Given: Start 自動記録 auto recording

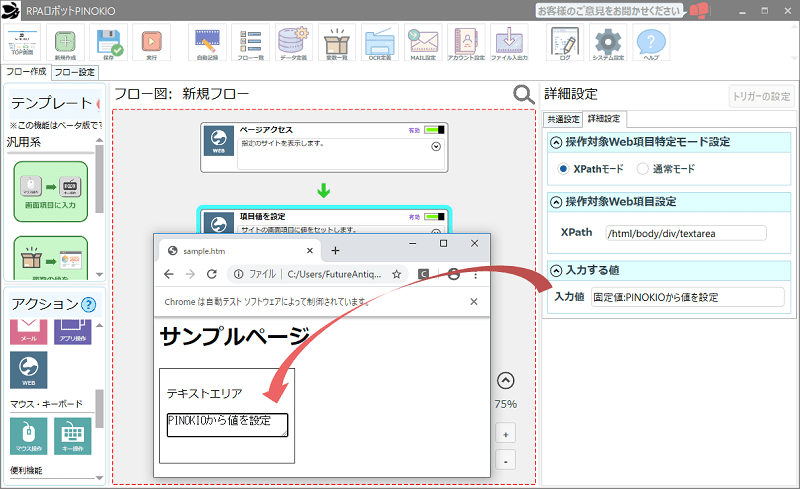Looking at the screenshot, I should pyautogui.click(x=207, y=43).
